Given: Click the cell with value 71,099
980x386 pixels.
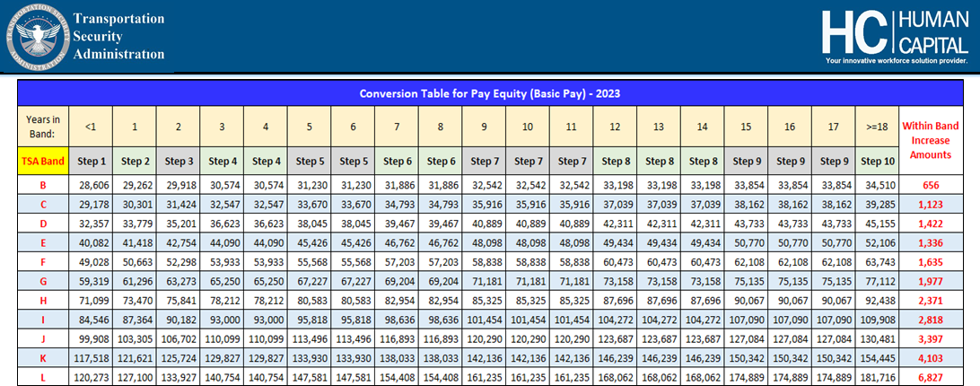Looking at the screenshot, I should pyautogui.click(x=91, y=301).
